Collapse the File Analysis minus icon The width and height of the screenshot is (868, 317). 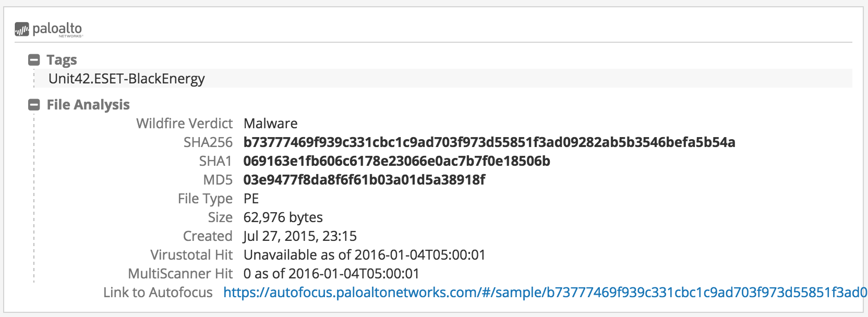tap(34, 105)
